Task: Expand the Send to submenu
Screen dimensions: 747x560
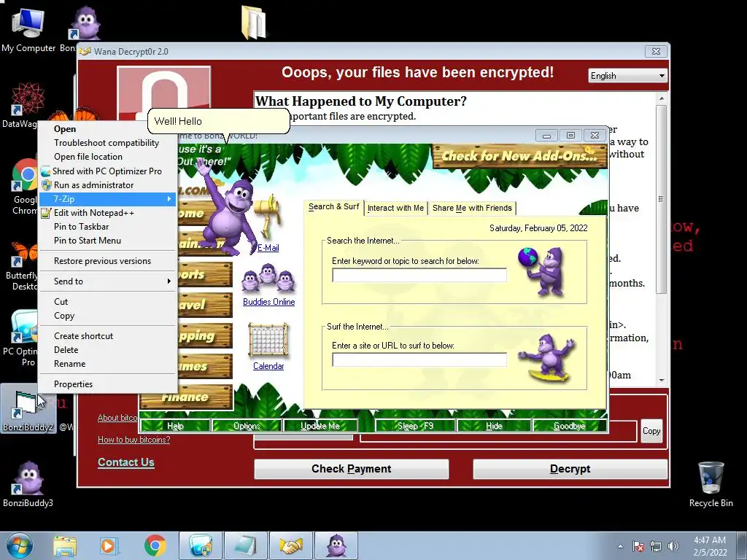Action: pyautogui.click(x=108, y=281)
